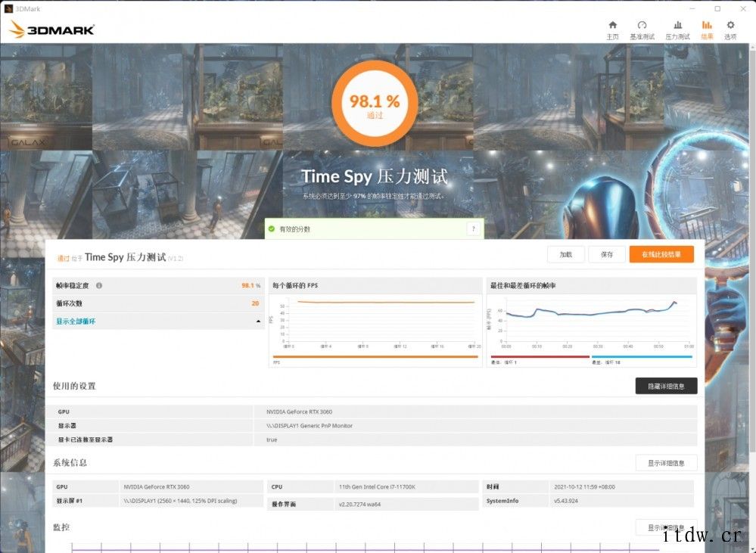Open the Options (选项) gear icon
The image size is (756, 553).
730,25
